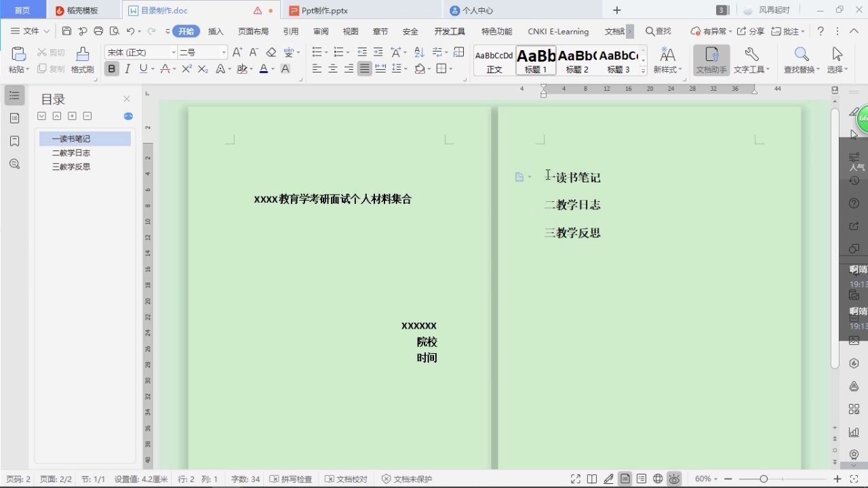Click 文档校对 in status bar

[x=346, y=479]
